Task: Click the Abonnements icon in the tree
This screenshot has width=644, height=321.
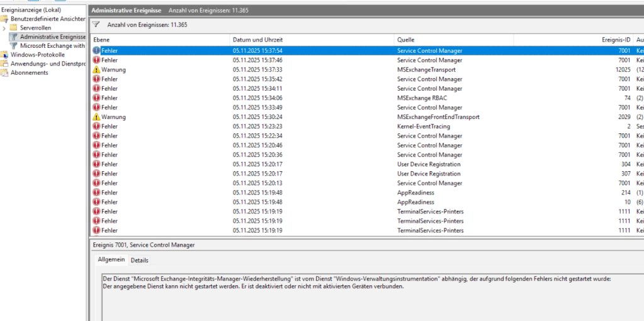Action: [x=5, y=72]
